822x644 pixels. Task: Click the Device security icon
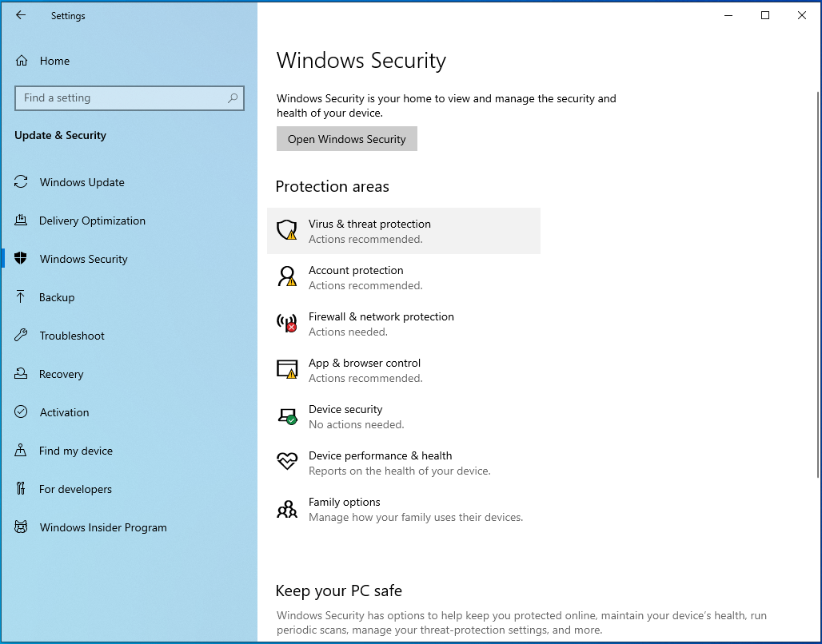point(286,416)
